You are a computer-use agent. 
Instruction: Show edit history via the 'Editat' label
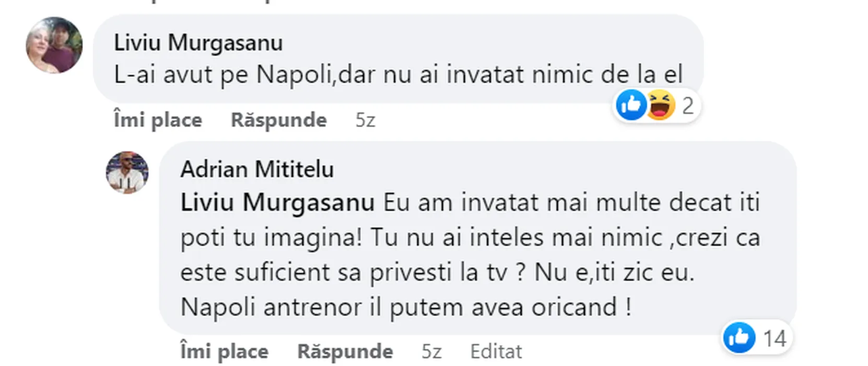(496, 351)
